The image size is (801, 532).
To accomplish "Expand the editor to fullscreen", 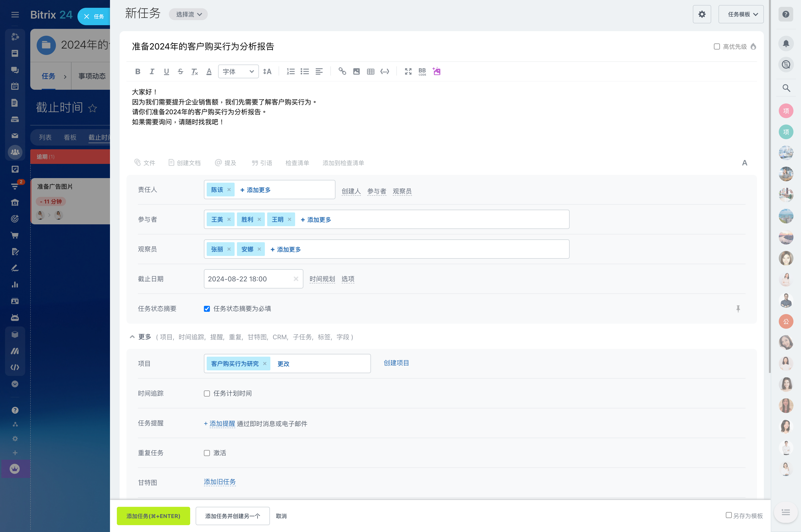I will click(408, 72).
